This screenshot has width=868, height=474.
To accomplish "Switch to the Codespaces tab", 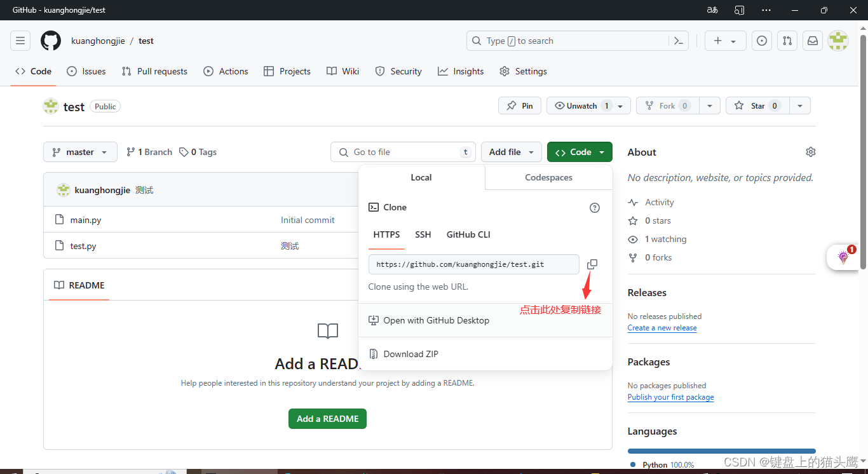I will [x=548, y=177].
